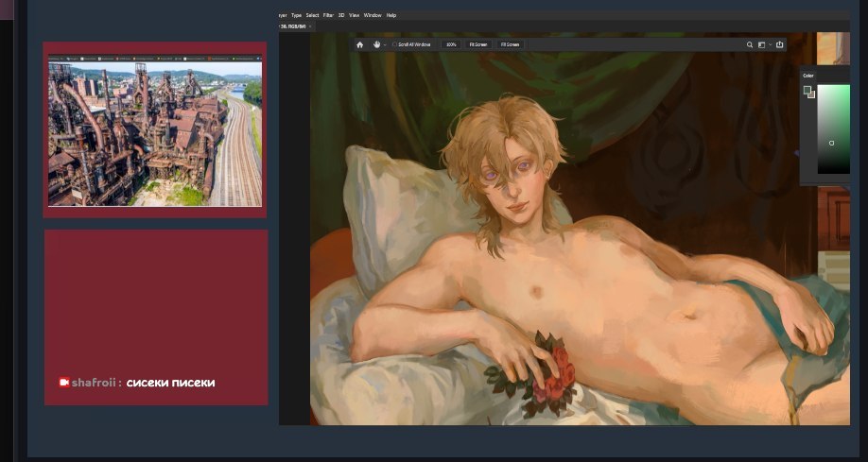Click the workspace layout icon
This screenshot has height=462, width=868.
(762, 44)
